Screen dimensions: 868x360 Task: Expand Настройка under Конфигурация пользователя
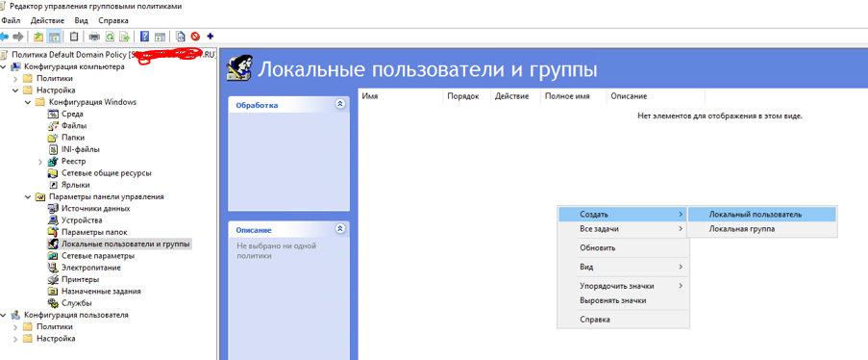click(15, 339)
